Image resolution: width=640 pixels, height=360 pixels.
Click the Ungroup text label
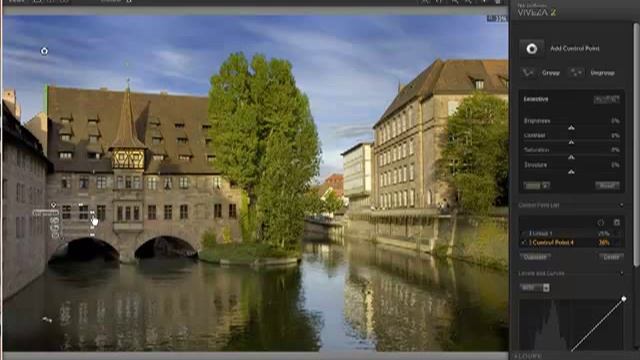coord(602,73)
